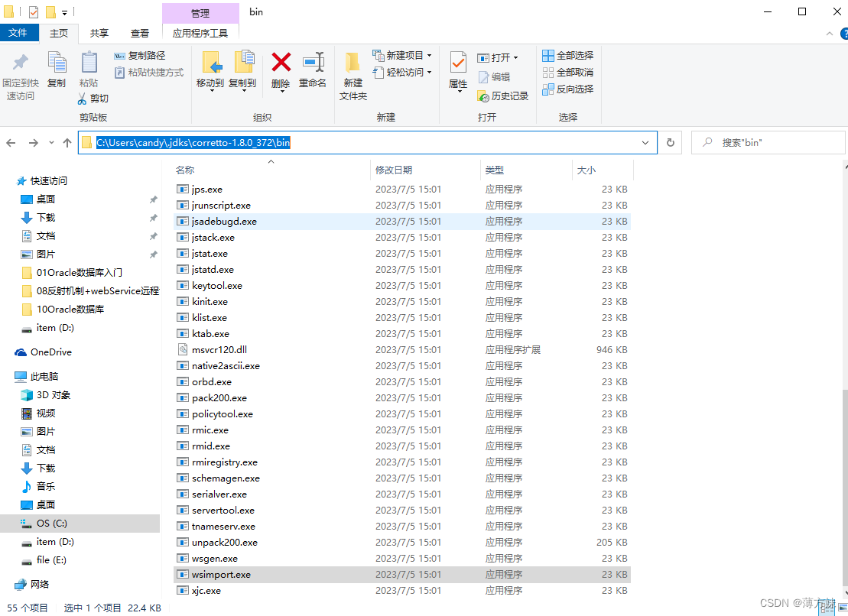Click the refresh icon beside the address bar
Viewport: 848px width, 616px height.
670,142
